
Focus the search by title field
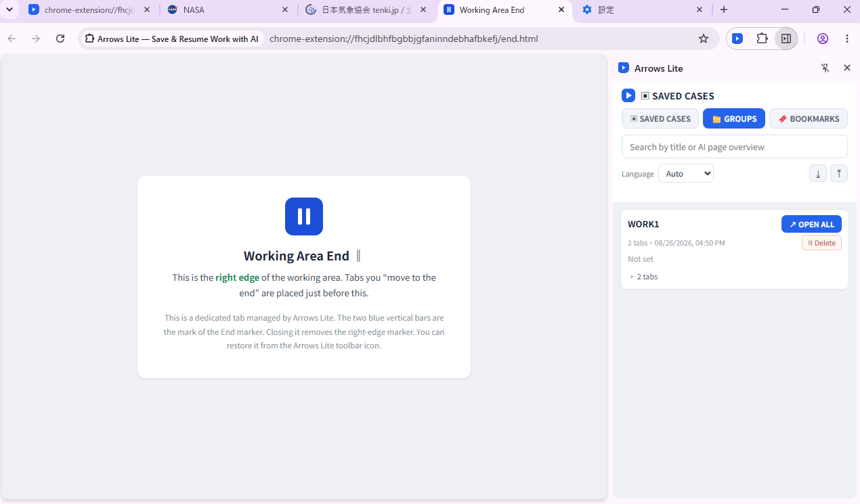[735, 147]
